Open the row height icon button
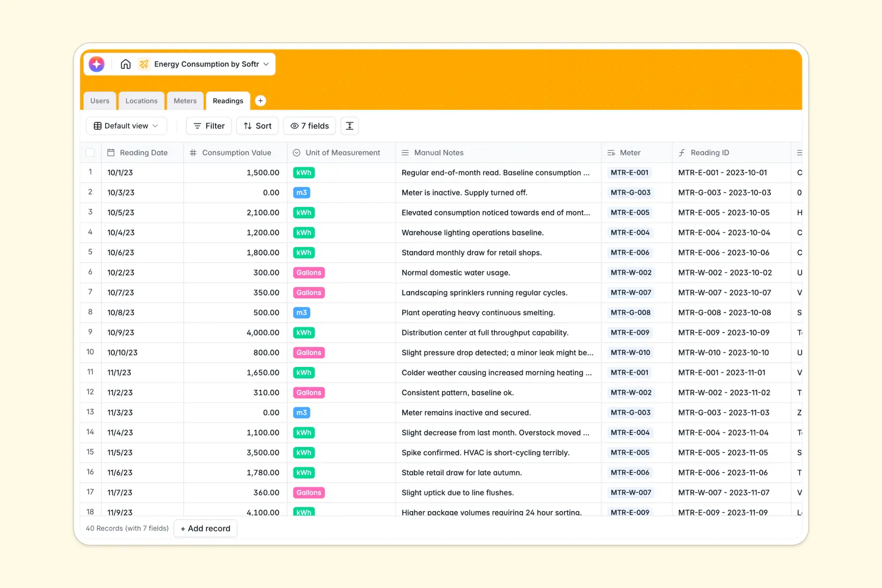 click(350, 126)
